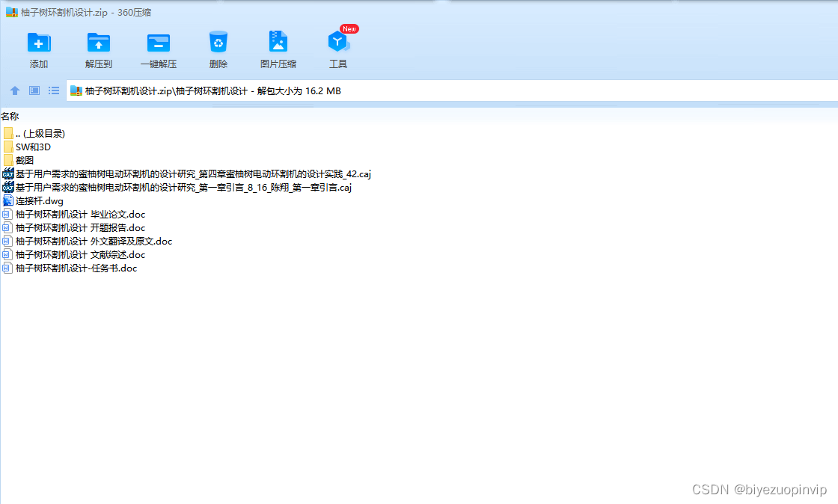Click inside the archive path address bar
The image size is (838, 504).
[x=299, y=90]
